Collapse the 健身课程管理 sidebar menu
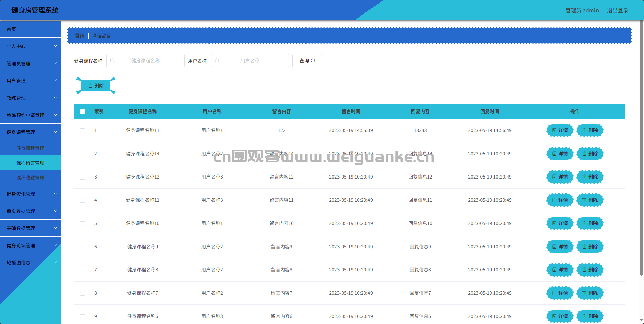The width and height of the screenshot is (644, 324). tap(30, 132)
